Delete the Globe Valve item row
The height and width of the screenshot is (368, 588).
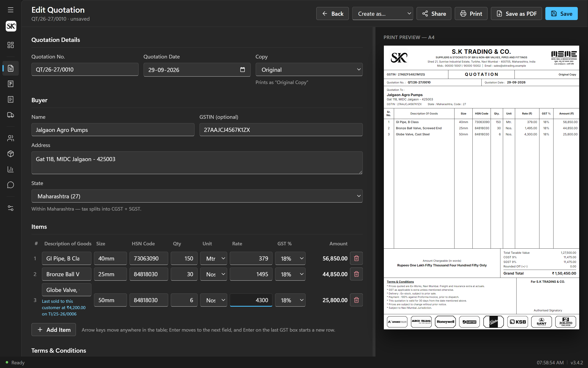pyautogui.click(x=356, y=300)
